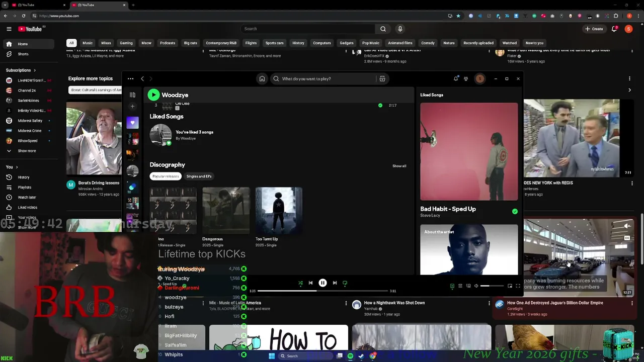Image resolution: width=644 pixels, height=362 pixels.
Task: Start YouTube voice search microphone
Action: [x=400, y=29]
